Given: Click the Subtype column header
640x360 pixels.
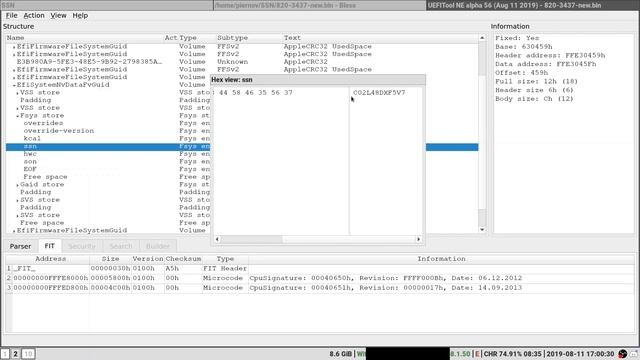Looking at the screenshot, I should point(249,38).
